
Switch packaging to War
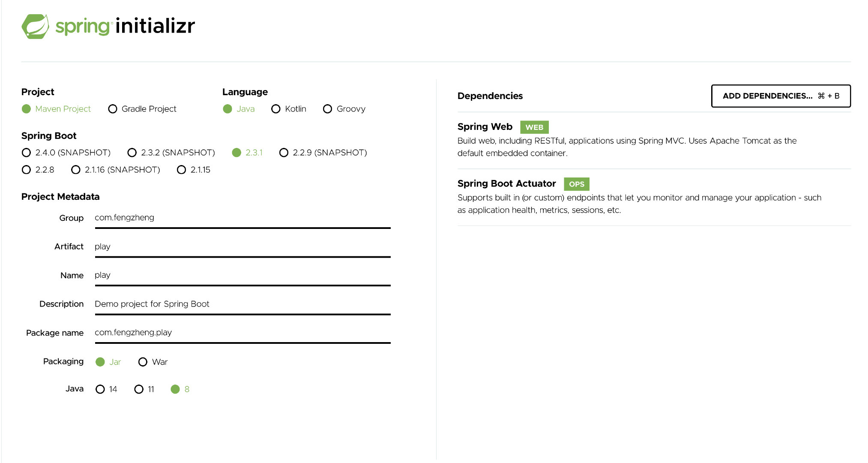point(143,362)
